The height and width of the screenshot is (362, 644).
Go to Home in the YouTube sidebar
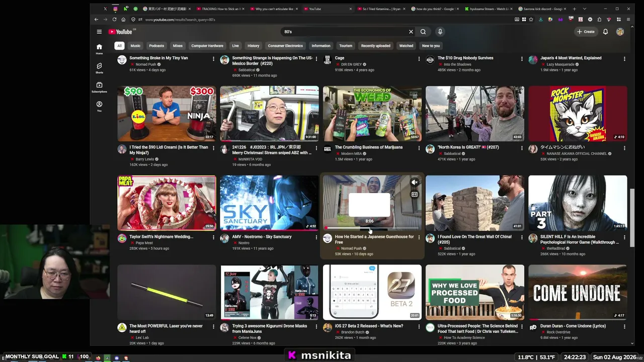(99, 49)
